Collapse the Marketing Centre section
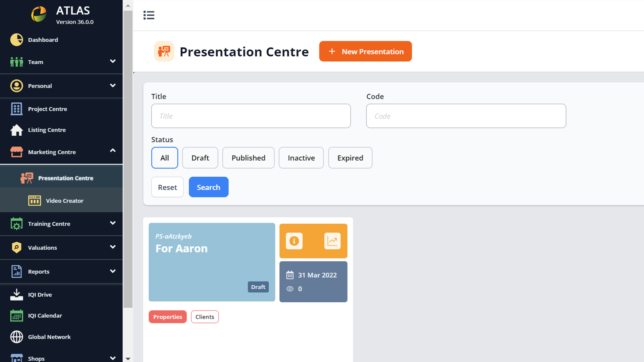This screenshot has width=644, height=362. tap(113, 151)
